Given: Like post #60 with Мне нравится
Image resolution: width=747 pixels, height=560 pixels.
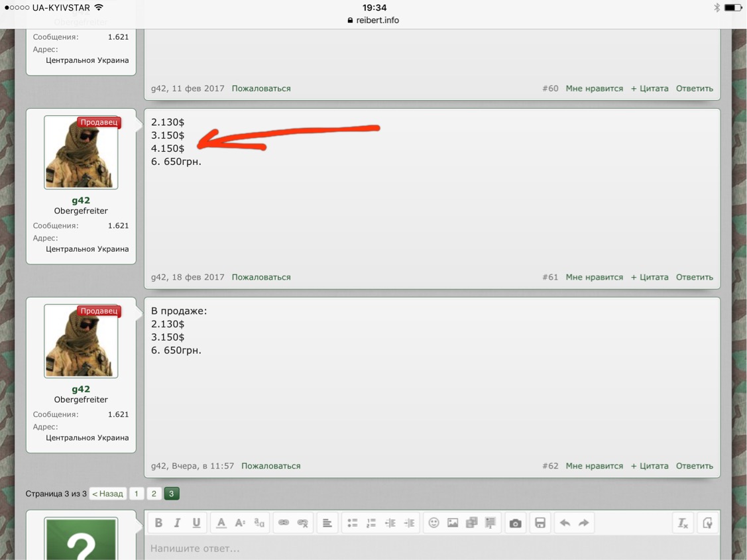Looking at the screenshot, I should 594,89.
